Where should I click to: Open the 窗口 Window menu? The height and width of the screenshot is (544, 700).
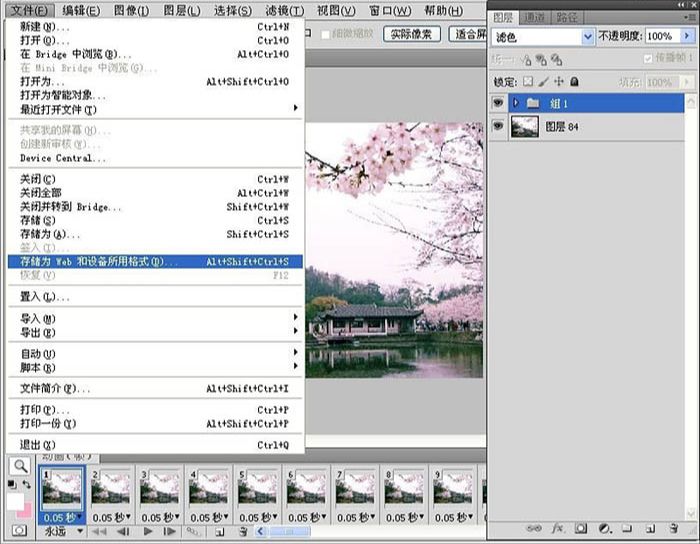pyautogui.click(x=390, y=10)
